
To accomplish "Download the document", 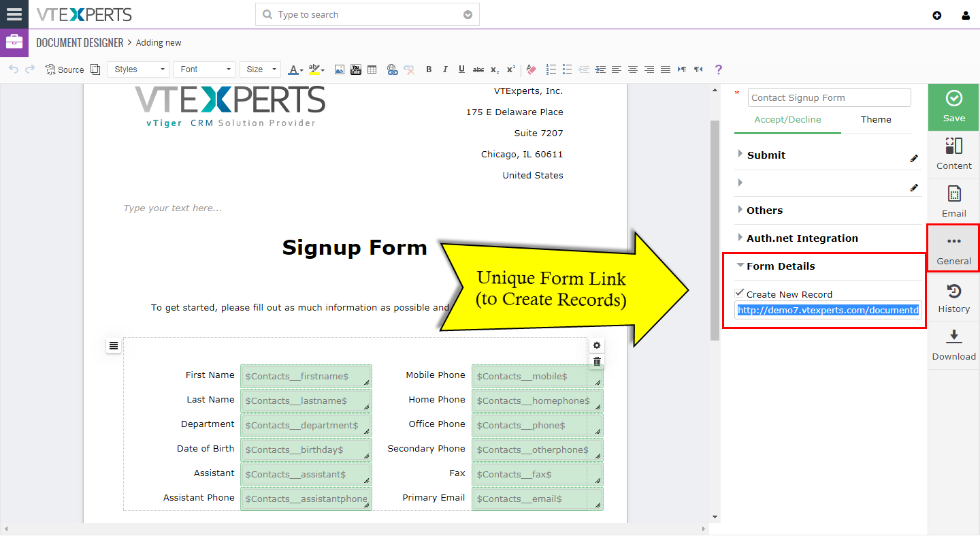I will [x=954, y=345].
